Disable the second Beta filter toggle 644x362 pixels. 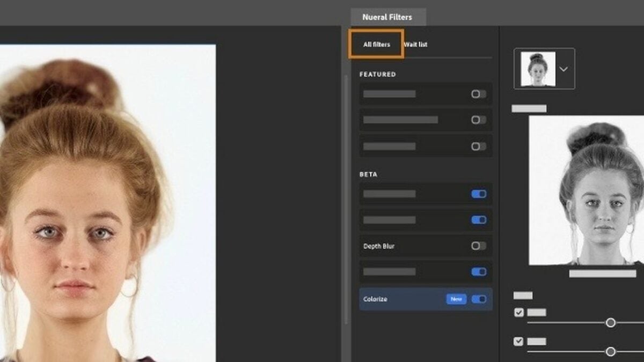click(479, 220)
